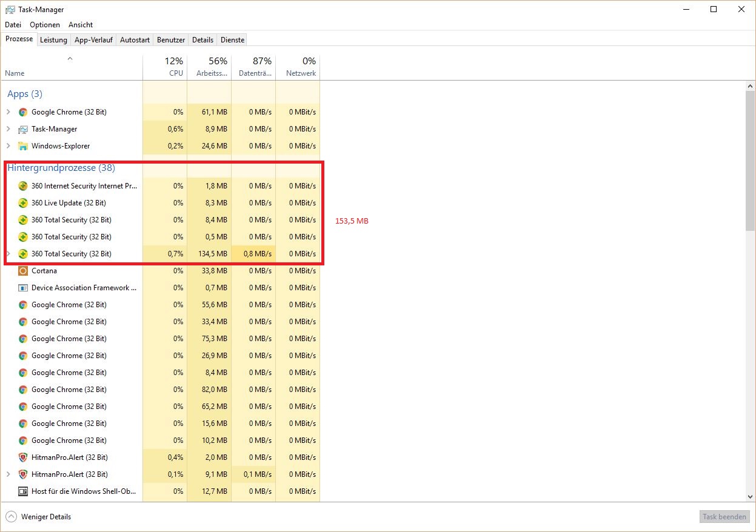The image size is (756, 532).
Task: Click the Task-Manager title bar icon
Action: coord(10,10)
